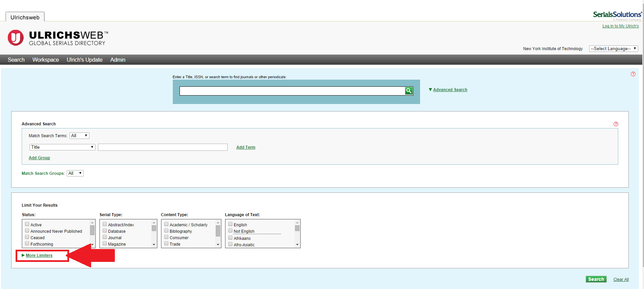Click Log in to My Ulrich's

click(621, 26)
